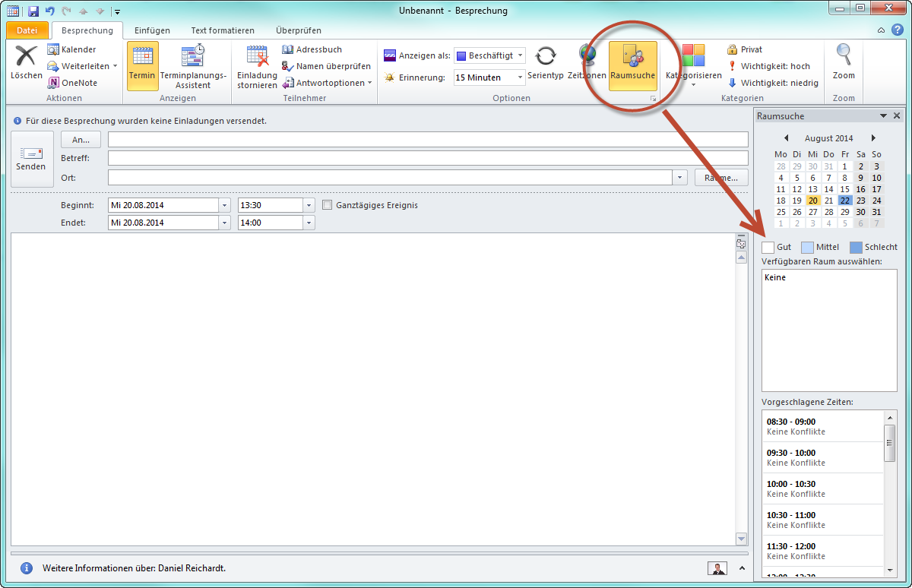The height and width of the screenshot is (588, 912).
Task: Click the Löschen delete icon
Action: click(27, 62)
